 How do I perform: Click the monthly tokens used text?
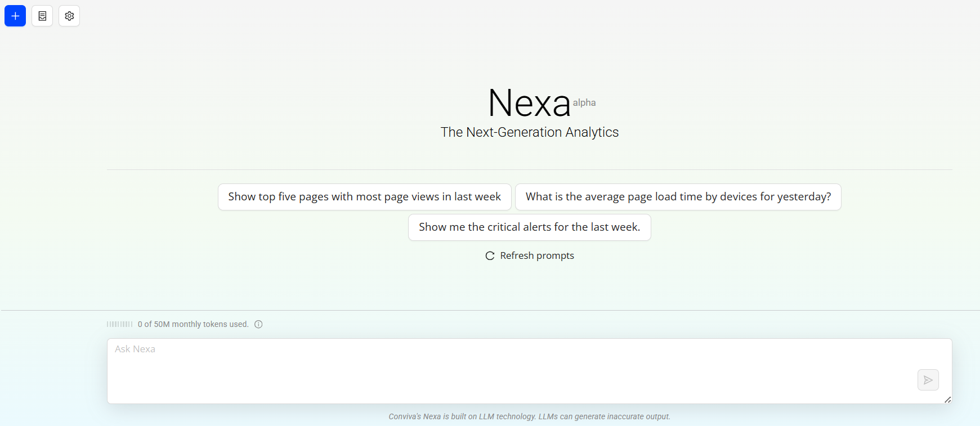(193, 324)
